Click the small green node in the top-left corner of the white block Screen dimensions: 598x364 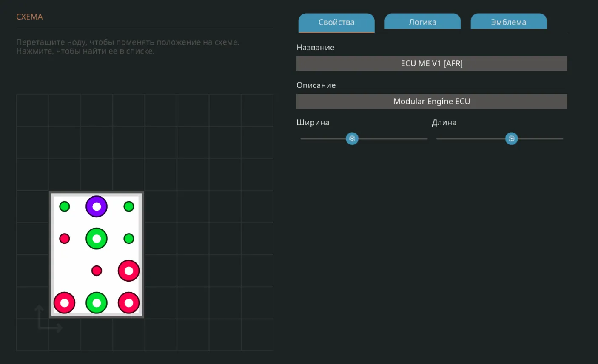[x=65, y=206]
